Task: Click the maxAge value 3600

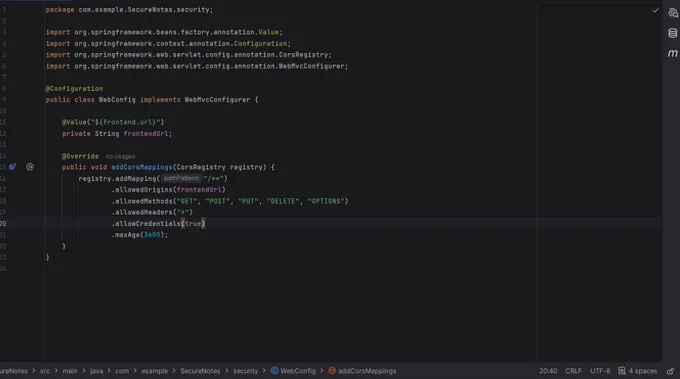Action: [x=152, y=235]
